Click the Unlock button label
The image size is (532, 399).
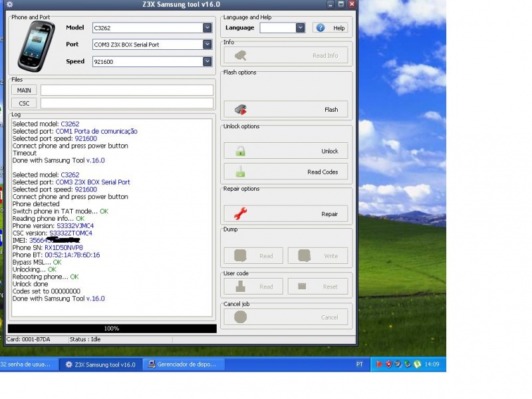point(330,152)
